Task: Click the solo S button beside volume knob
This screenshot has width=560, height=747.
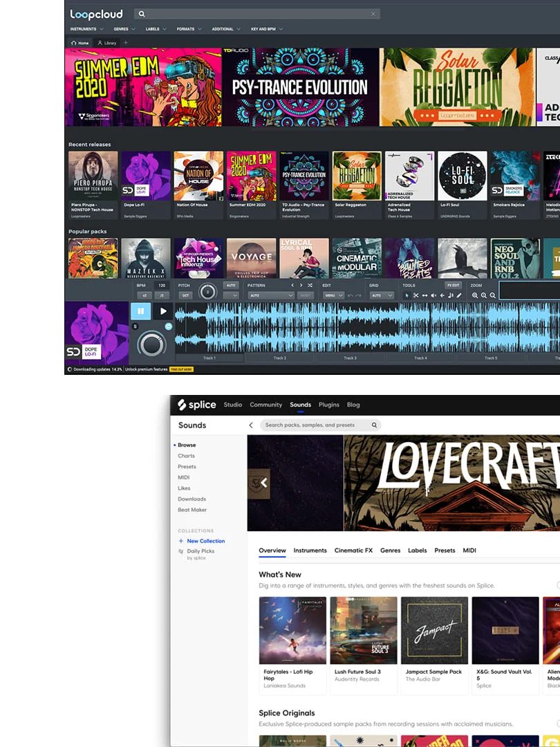Action: [136, 326]
